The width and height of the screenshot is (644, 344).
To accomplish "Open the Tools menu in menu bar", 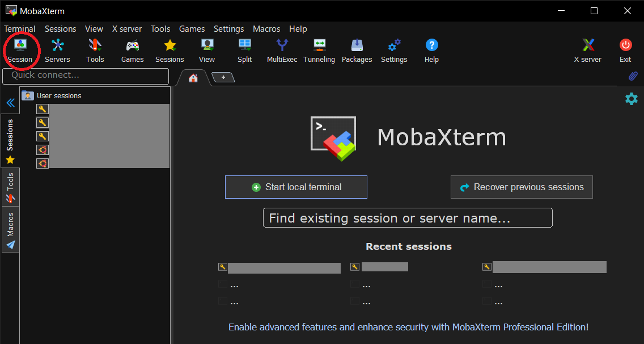I will tap(160, 29).
